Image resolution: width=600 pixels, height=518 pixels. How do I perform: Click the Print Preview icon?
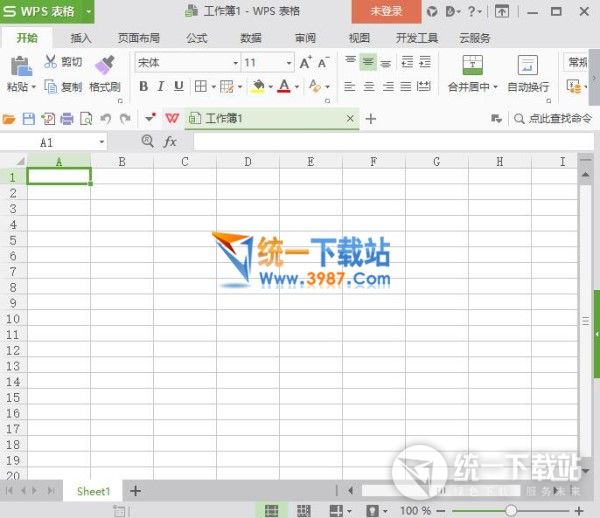tap(86, 119)
